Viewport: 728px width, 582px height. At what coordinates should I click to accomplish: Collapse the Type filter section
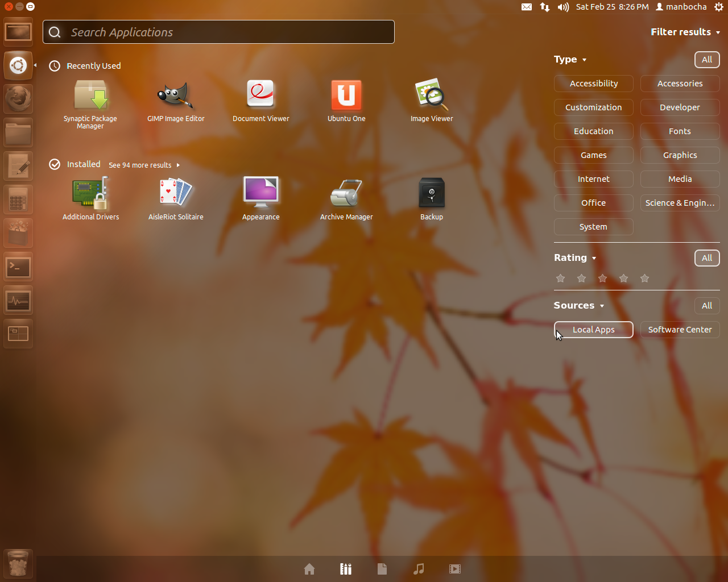(569, 60)
